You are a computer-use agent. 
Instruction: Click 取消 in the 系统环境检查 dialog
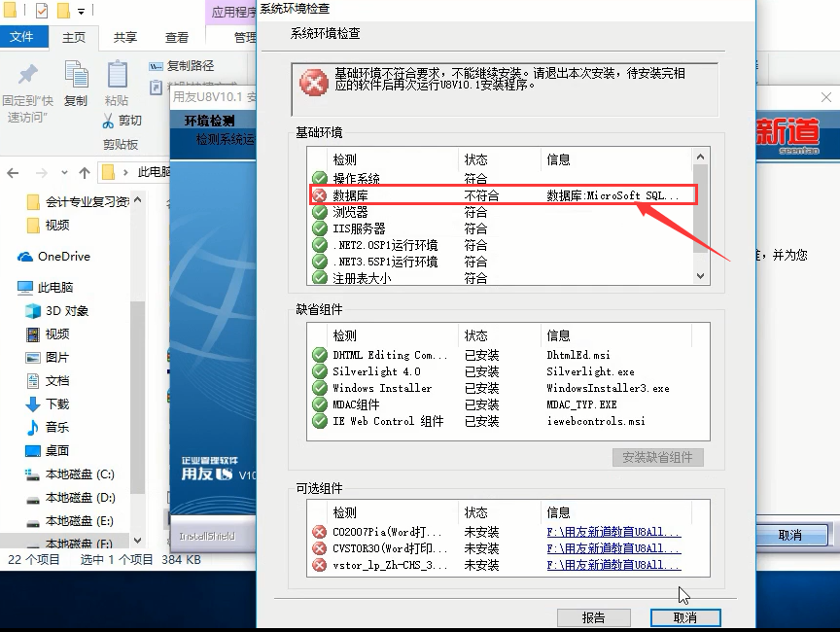tap(685, 617)
